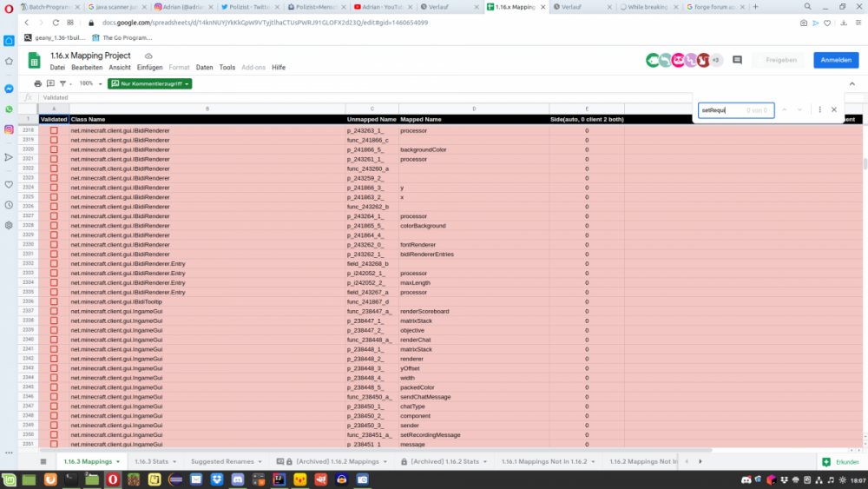Screen dimensions: 868x489
Task: Click the +3 more viewers badge
Action: (716, 60)
